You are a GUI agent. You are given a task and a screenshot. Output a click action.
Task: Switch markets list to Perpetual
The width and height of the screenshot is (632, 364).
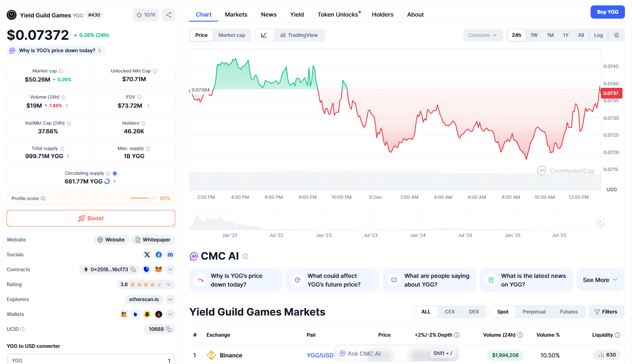(534, 312)
